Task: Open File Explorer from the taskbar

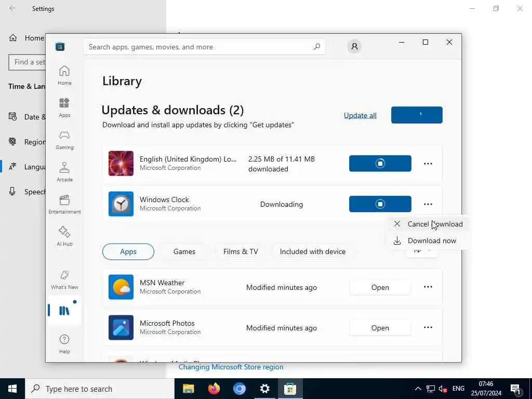Action: click(188, 389)
